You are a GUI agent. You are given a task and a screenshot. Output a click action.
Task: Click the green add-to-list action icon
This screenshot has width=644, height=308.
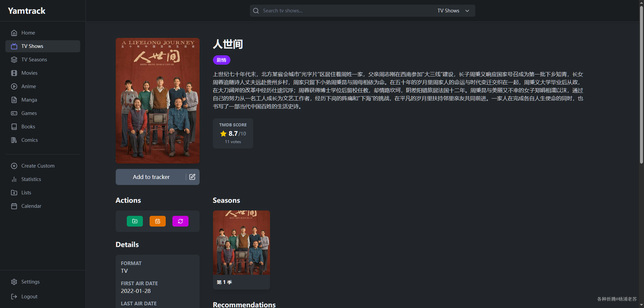click(x=135, y=221)
